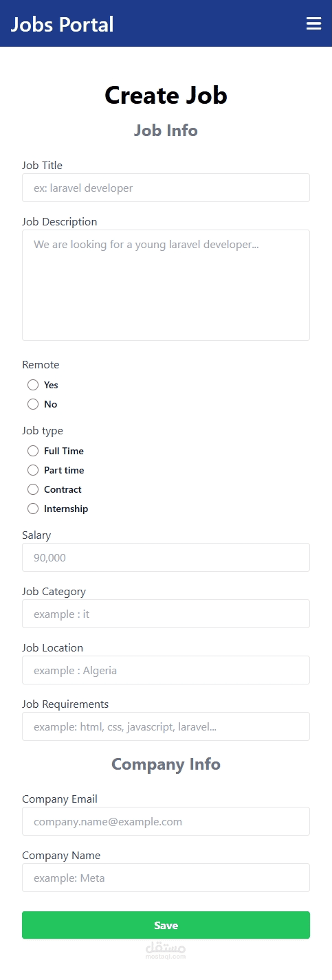This screenshot has width=332, height=980.
Task: Focus the Job Title input field
Action: (x=166, y=188)
